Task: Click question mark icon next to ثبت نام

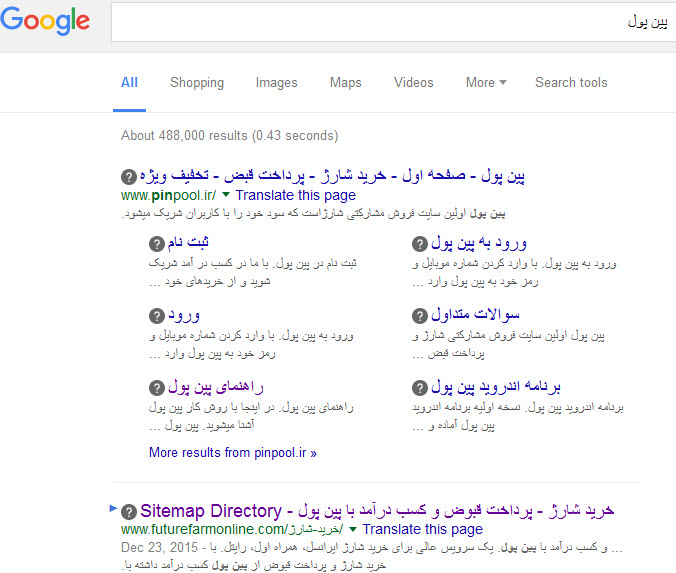Action: click(x=156, y=244)
